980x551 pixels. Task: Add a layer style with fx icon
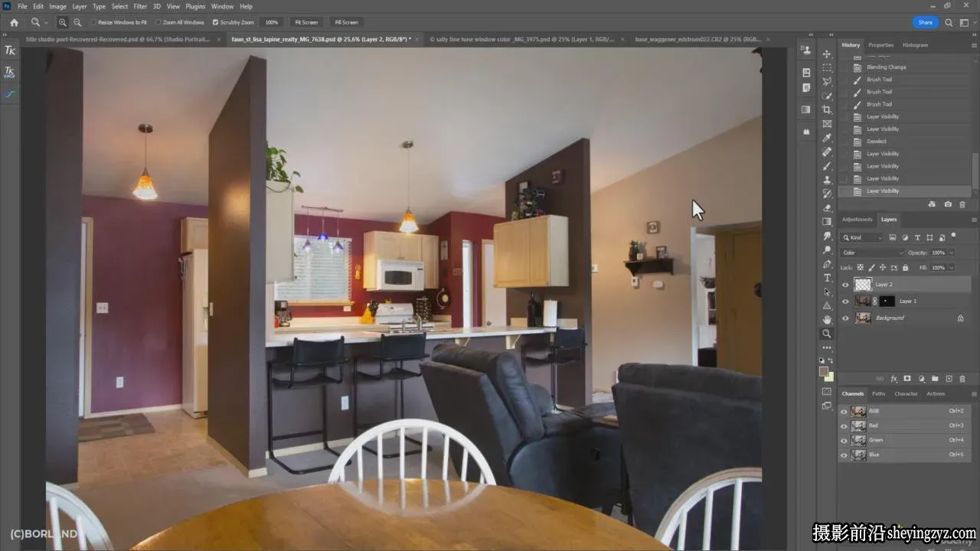[x=893, y=378]
